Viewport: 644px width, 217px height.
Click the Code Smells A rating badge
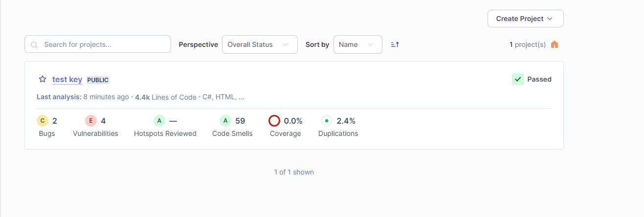tap(225, 121)
